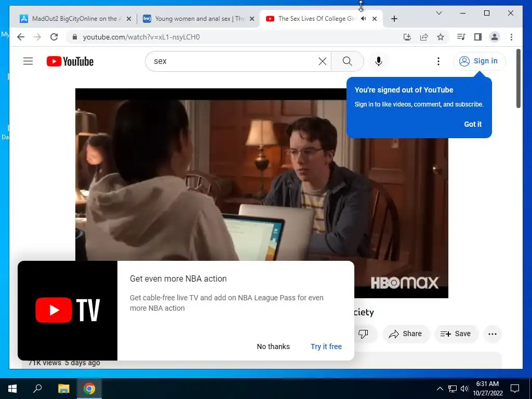532x399 pixels.
Task: Switch to the MadOut2 BigCityOnline tab
Action: pyautogui.click(x=75, y=19)
